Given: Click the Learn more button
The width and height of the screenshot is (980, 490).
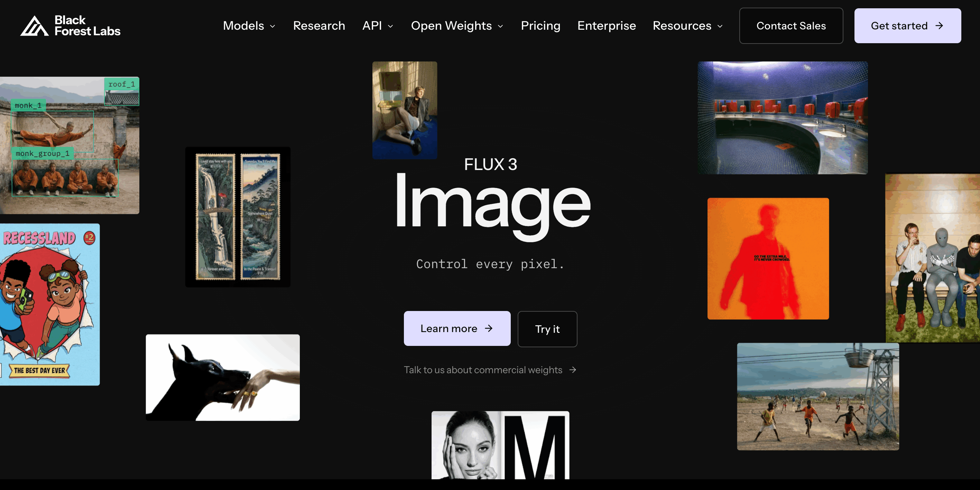Looking at the screenshot, I should click(x=457, y=328).
